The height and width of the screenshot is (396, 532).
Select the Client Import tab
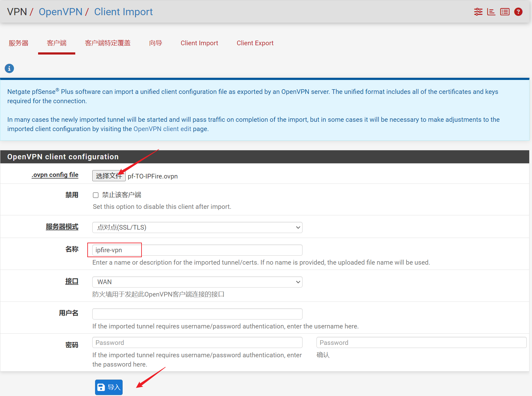[199, 43]
